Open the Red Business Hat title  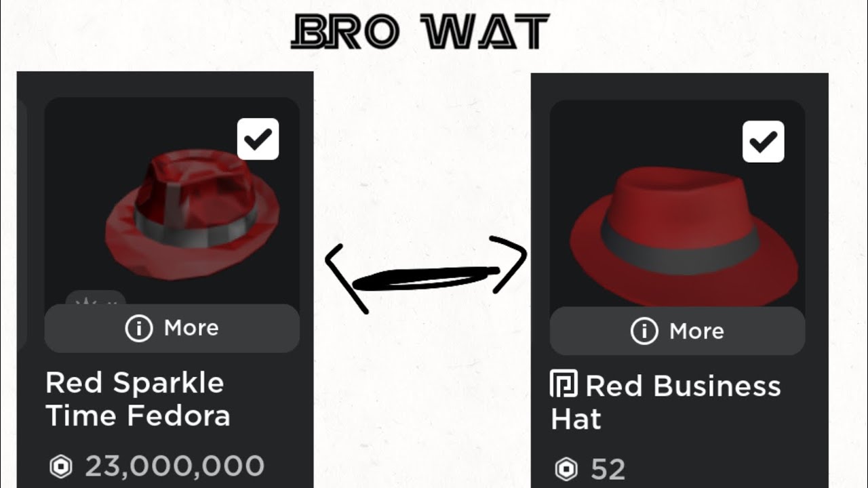pos(666,402)
